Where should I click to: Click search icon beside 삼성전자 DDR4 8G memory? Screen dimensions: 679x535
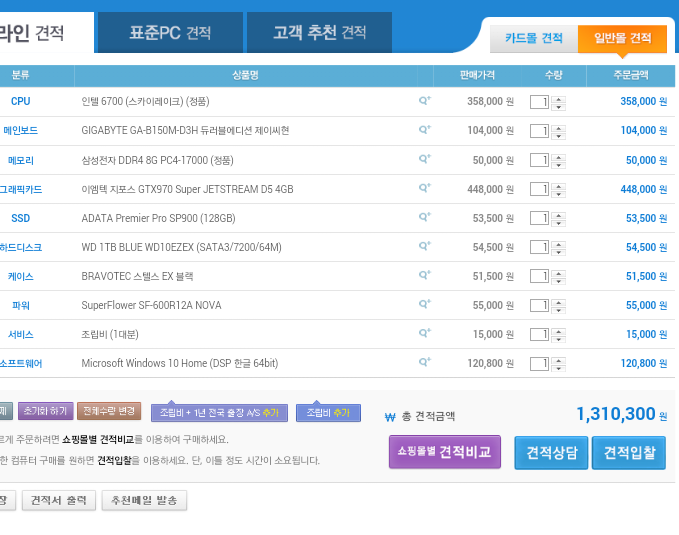(424, 158)
